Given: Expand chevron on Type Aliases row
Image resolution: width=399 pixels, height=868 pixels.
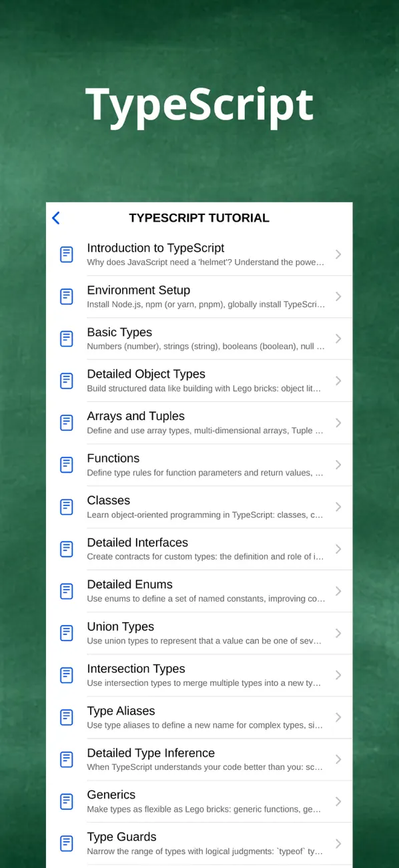Looking at the screenshot, I should 338,717.
